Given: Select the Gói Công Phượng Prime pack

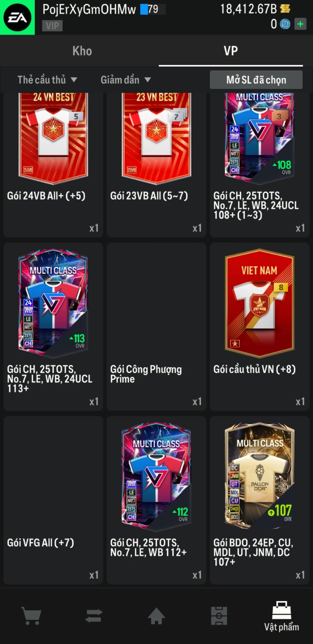Looking at the screenshot, I should click(x=156, y=327).
